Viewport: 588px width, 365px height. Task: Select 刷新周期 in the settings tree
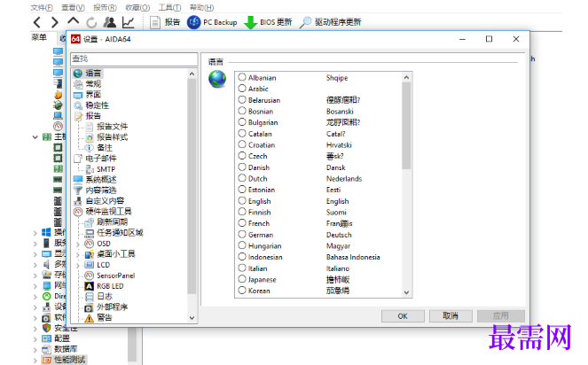106,221
